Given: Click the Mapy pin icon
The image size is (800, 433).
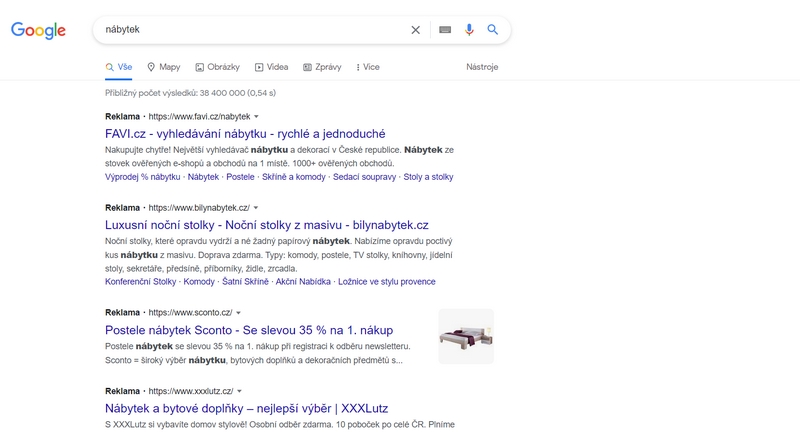Looking at the screenshot, I should (x=151, y=67).
